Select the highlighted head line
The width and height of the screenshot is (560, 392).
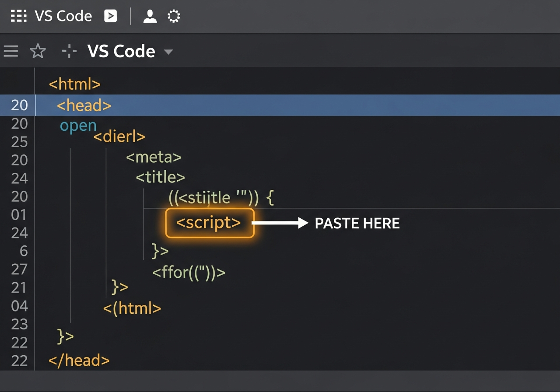click(83, 105)
